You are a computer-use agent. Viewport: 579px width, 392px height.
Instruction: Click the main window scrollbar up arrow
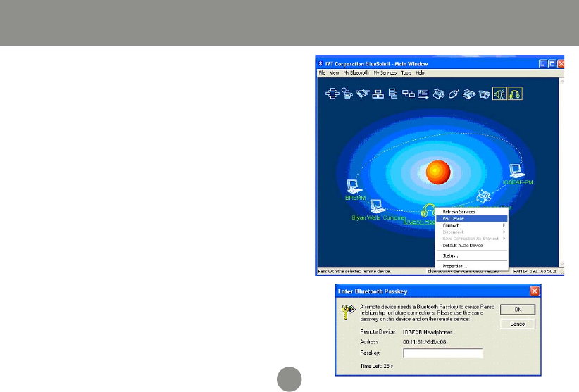coord(561,81)
